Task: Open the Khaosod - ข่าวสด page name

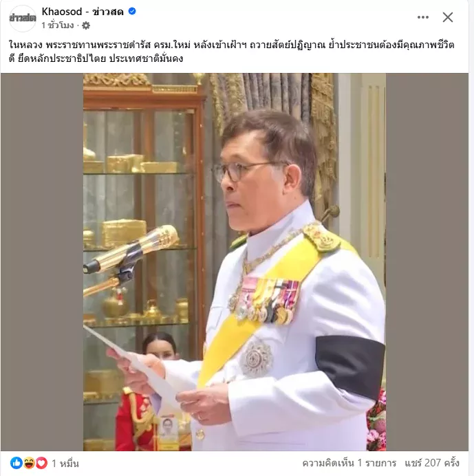Action: 83,12
